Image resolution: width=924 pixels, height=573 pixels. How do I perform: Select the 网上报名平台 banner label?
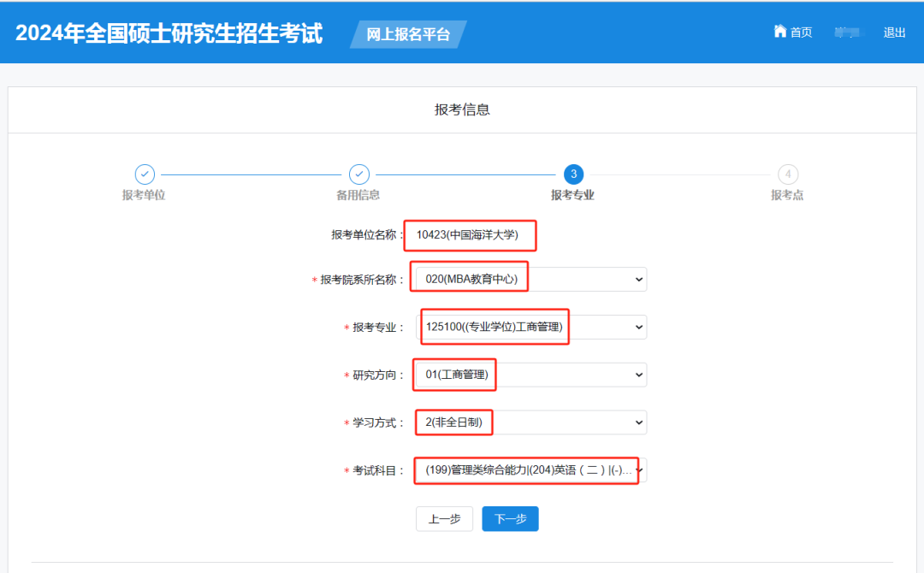408,34
